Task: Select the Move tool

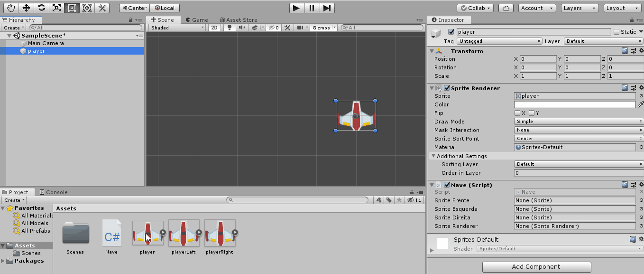Action: tap(27, 8)
